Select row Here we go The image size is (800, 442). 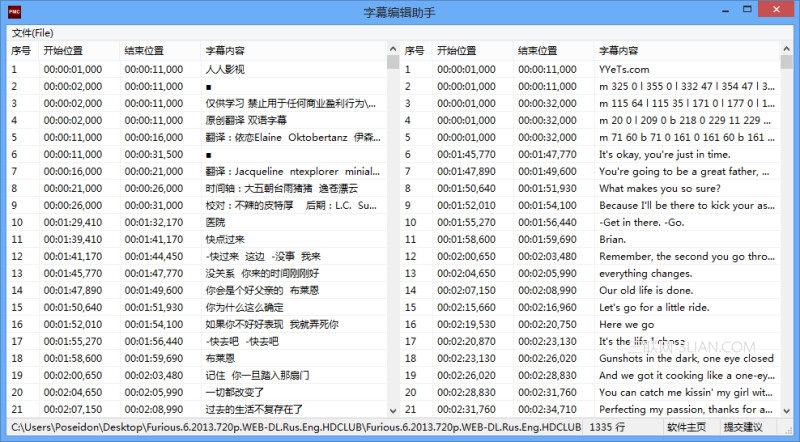click(x=590, y=325)
